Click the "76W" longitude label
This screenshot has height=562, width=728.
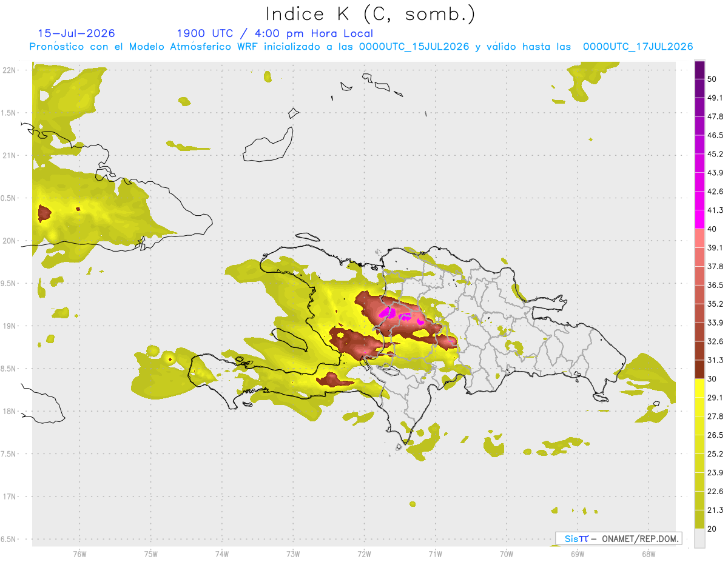coord(79,554)
